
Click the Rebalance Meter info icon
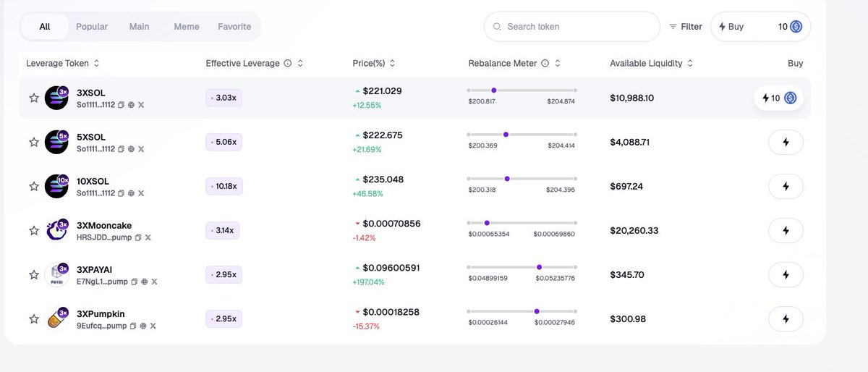point(545,64)
